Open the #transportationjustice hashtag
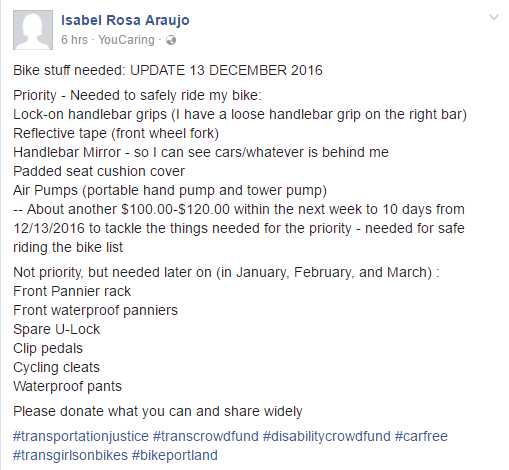This screenshot has width=509, height=470. tap(81, 436)
